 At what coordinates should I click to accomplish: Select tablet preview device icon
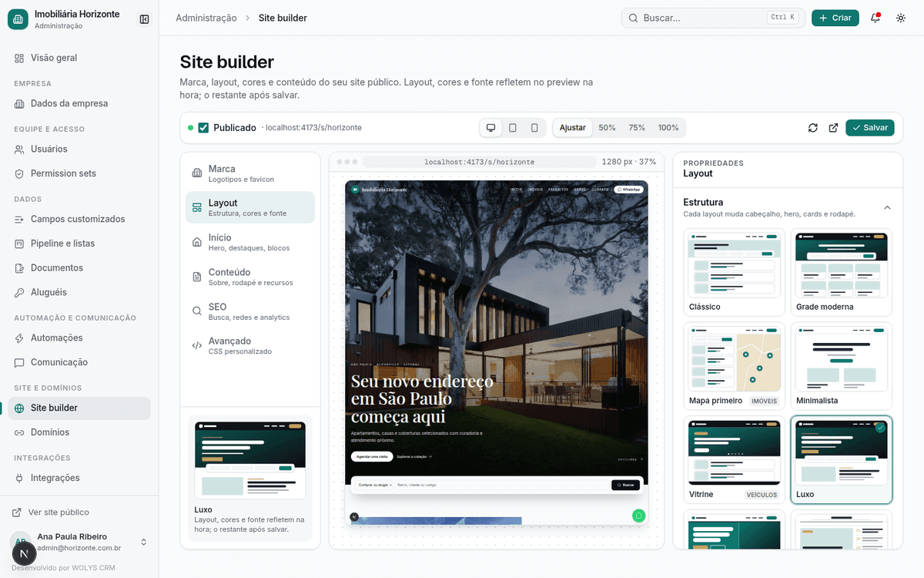[513, 128]
